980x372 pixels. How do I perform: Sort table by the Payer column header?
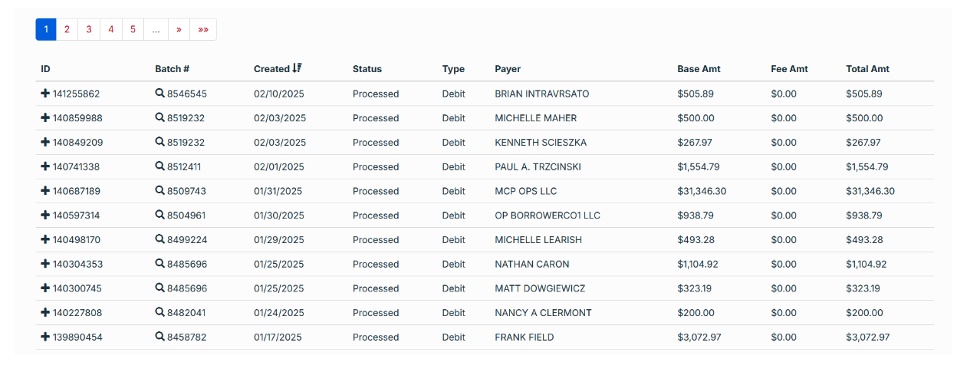click(508, 69)
